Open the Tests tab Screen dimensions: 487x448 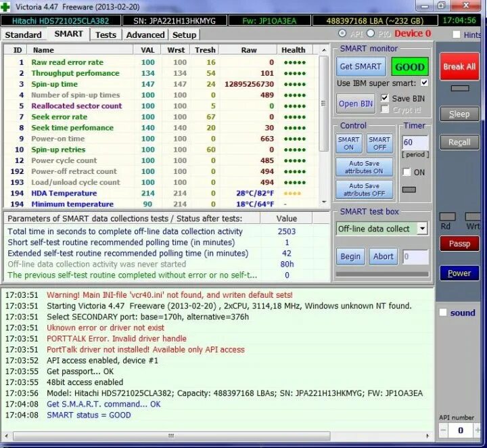(106, 35)
